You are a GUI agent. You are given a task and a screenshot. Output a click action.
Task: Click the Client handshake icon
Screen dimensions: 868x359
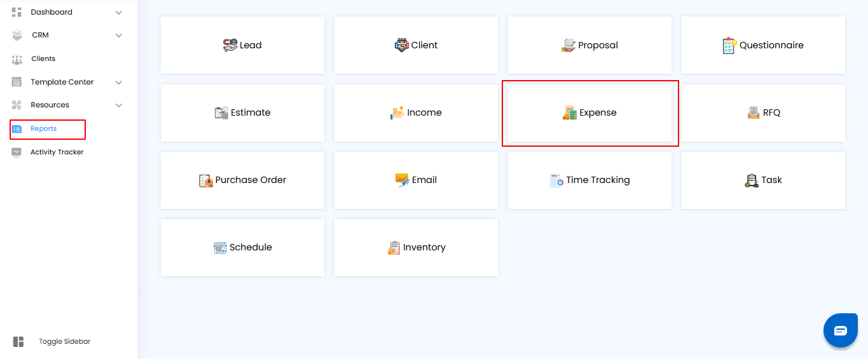click(x=401, y=45)
